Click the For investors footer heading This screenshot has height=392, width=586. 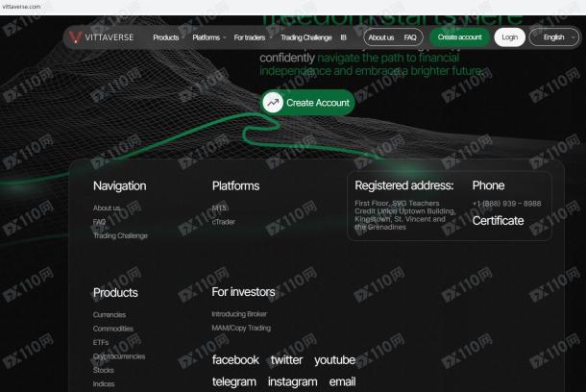(x=243, y=292)
